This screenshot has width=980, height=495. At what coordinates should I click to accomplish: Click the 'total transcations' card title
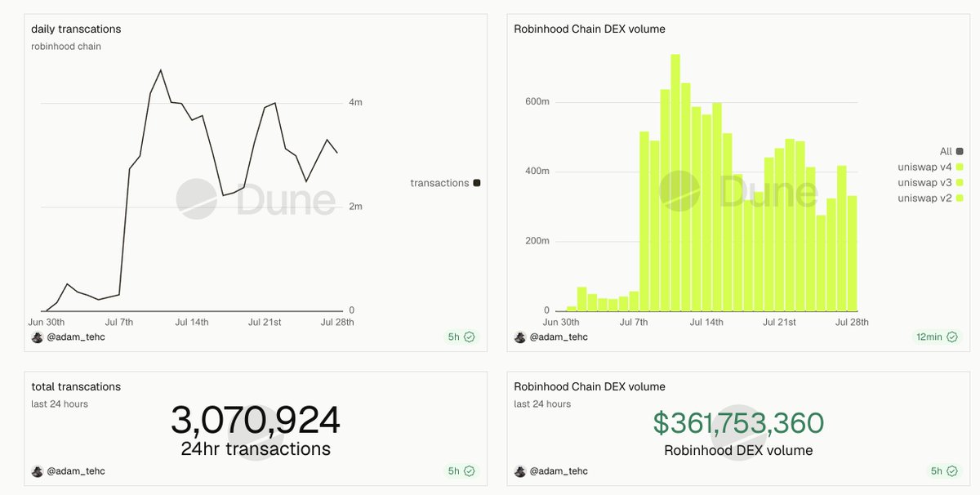coord(76,386)
